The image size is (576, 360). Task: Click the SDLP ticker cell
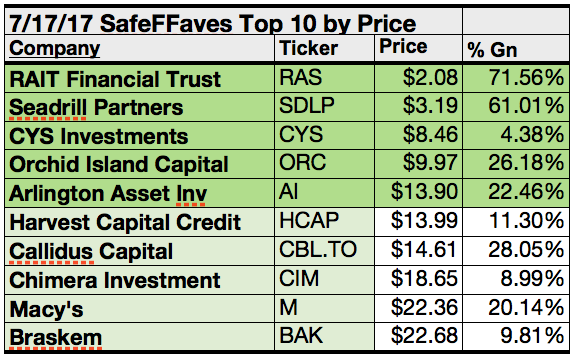click(324, 107)
